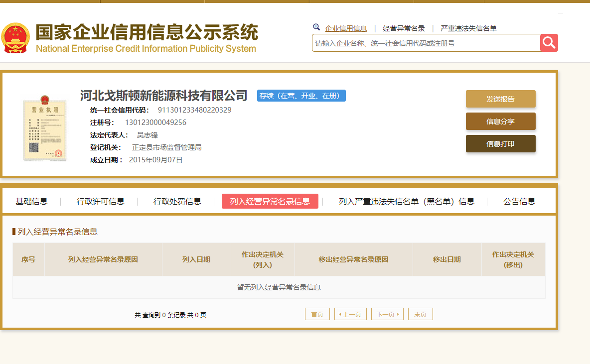Screen dimensions: 590x364
Task: Click the 上一页 previous page button
Action: pyautogui.click(x=350, y=314)
